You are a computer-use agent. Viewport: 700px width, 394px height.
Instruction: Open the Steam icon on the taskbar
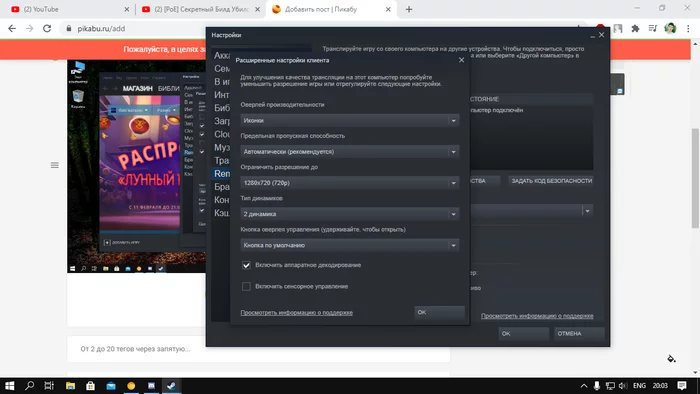tap(171, 386)
